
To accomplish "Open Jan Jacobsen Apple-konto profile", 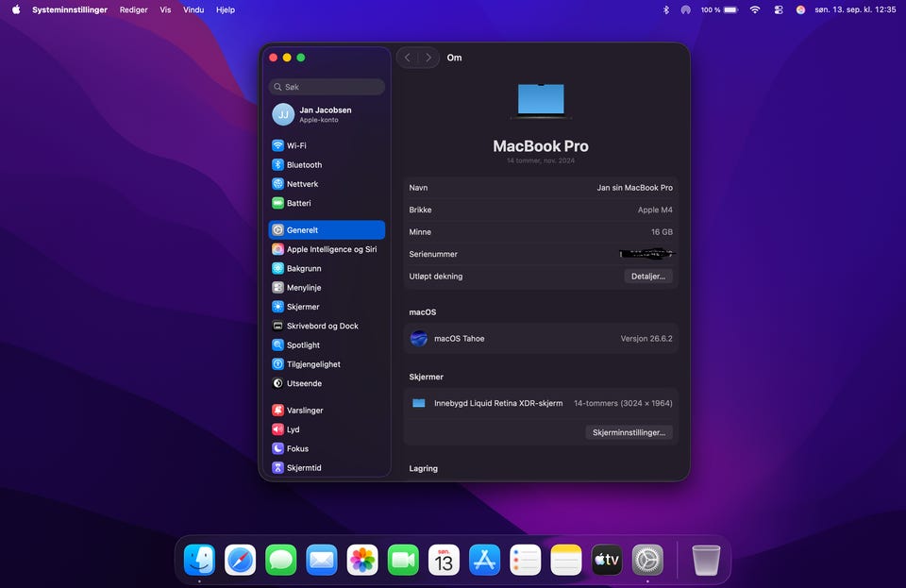I will click(327, 114).
